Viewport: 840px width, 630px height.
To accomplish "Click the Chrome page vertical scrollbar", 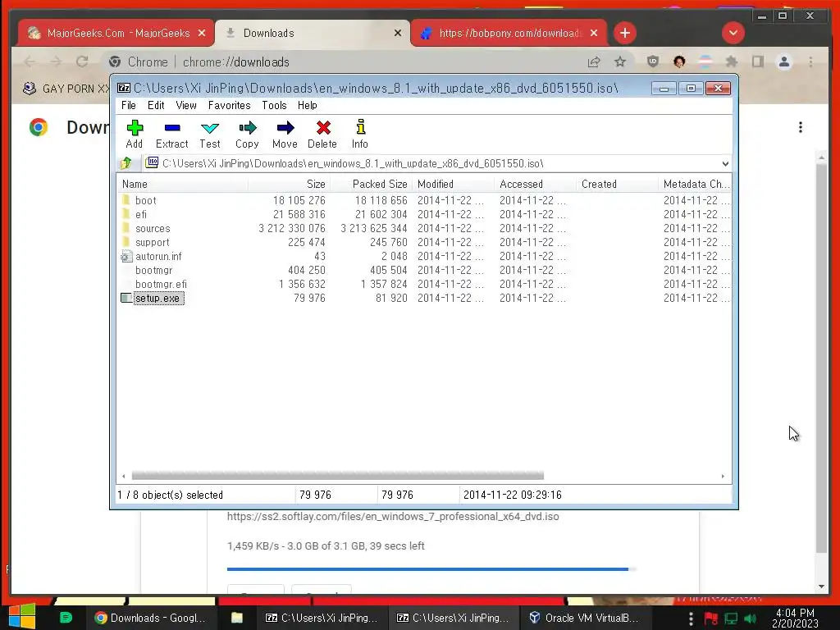I will (x=821, y=358).
